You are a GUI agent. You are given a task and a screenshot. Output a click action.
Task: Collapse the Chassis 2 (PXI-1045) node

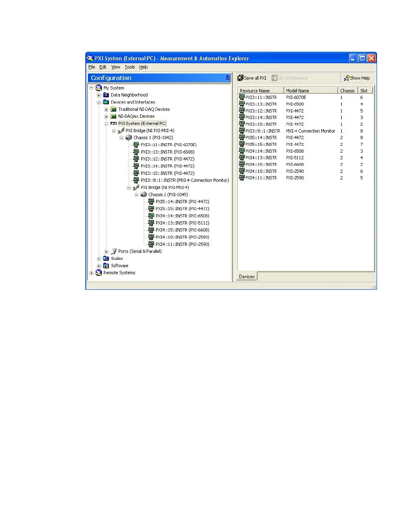pos(136,195)
